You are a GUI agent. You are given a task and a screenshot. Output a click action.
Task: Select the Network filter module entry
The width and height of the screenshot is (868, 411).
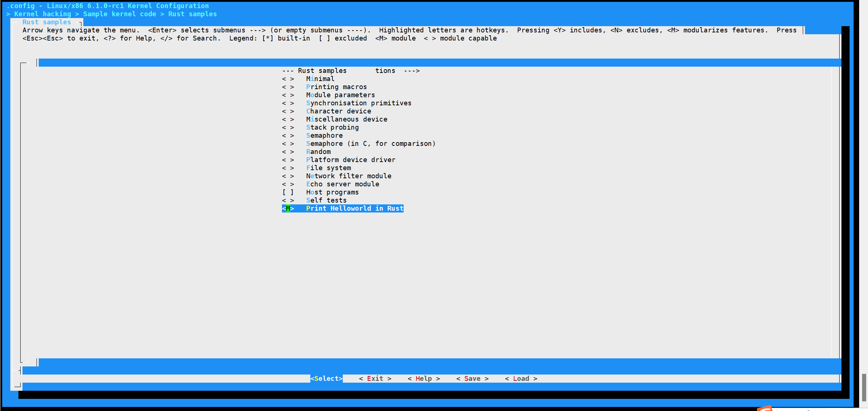point(348,176)
